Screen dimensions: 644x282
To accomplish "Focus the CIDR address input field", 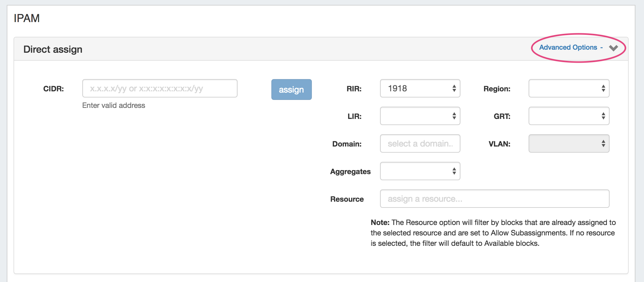I will (160, 89).
